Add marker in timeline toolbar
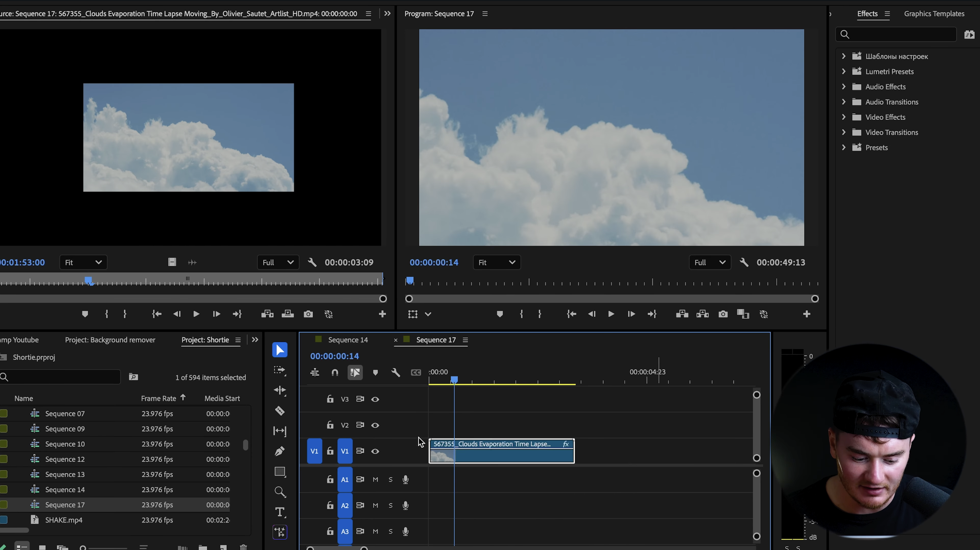 375,372
